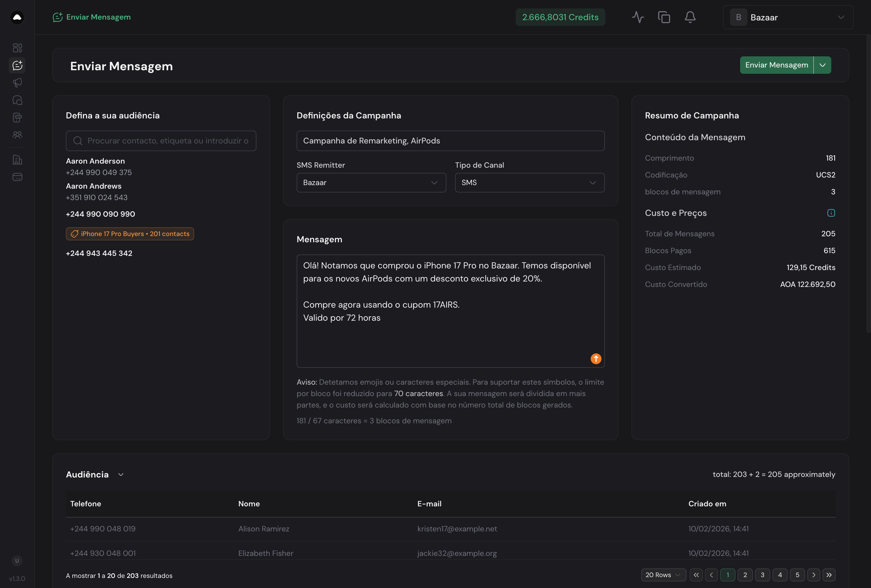Screen dimensions: 871x588
Task: Click the version label v1.3.0
Action: tap(17, 579)
